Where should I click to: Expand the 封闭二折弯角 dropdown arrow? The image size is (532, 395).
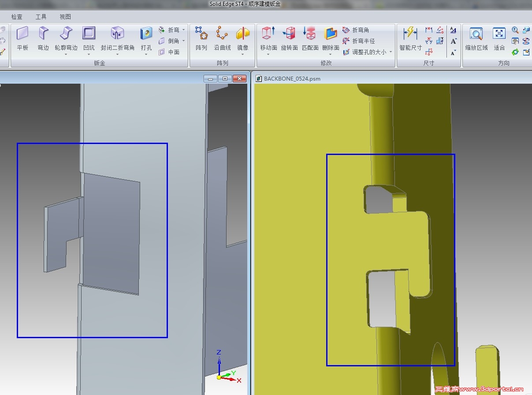point(117,55)
